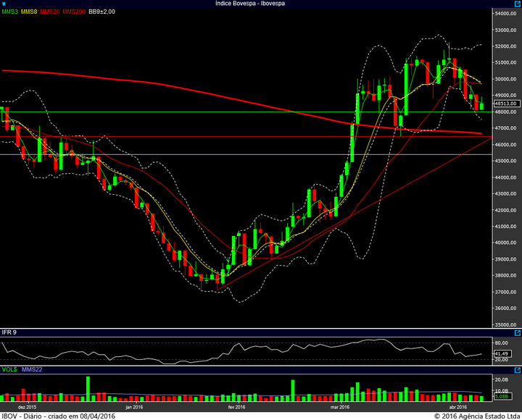Click the IFR 9 panel title
This screenshot has width=522, height=420.
9,332
